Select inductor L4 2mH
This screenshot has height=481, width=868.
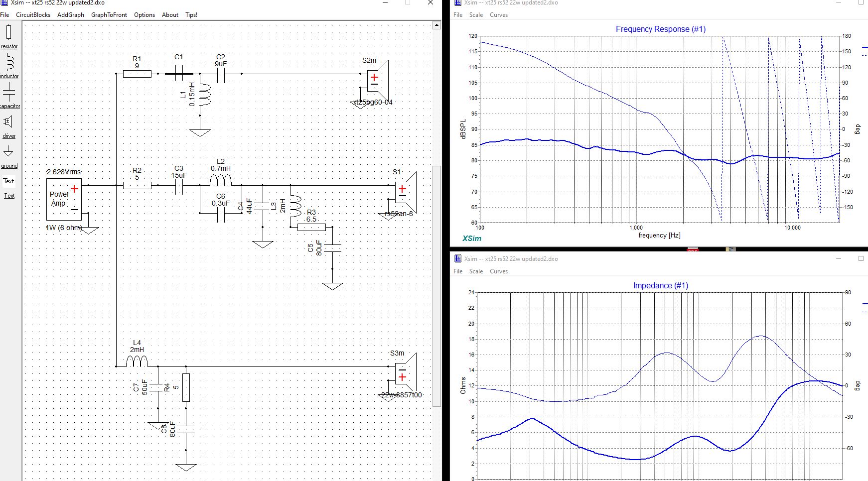click(x=137, y=361)
